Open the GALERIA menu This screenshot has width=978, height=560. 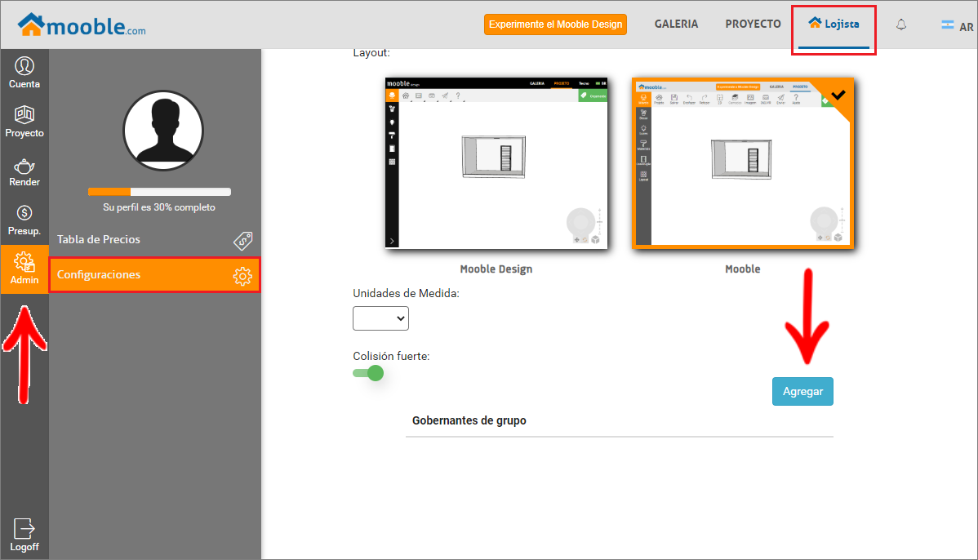(x=676, y=24)
